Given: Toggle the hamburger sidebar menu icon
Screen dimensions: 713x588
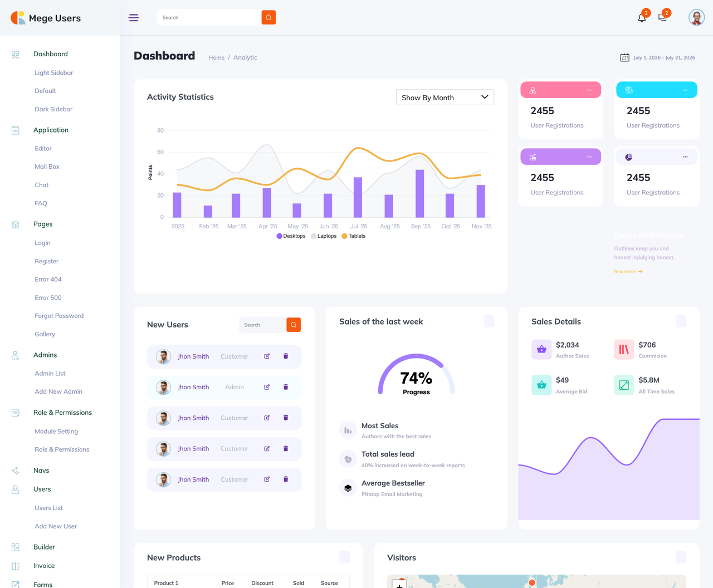Looking at the screenshot, I should 134,18.
